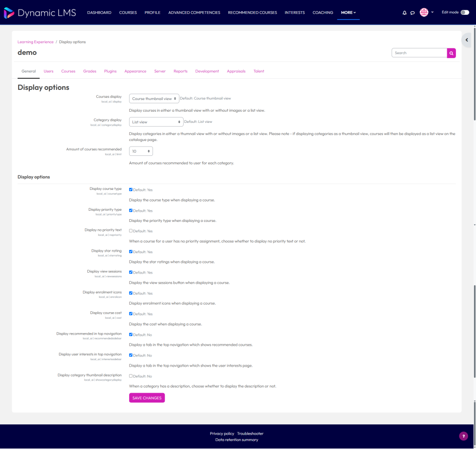Open Learning Experience breadcrumb link

click(x=35, y=42)
